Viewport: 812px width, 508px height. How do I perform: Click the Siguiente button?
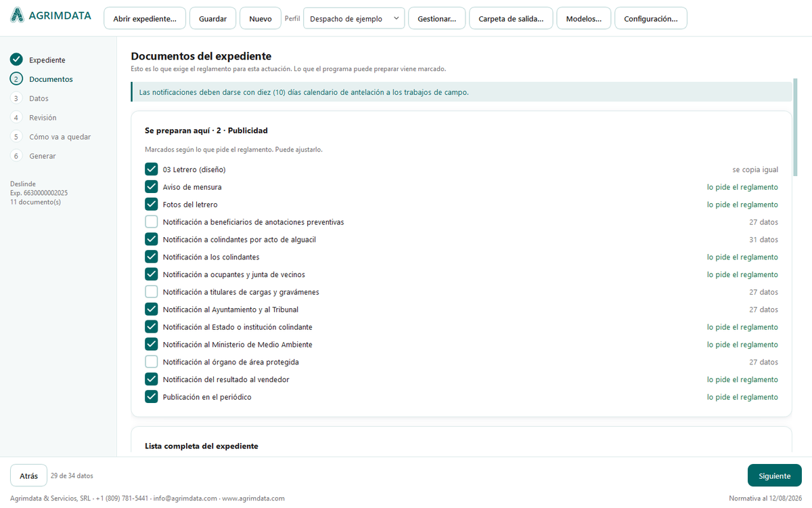pyautogui.click(x=775, y=475)
